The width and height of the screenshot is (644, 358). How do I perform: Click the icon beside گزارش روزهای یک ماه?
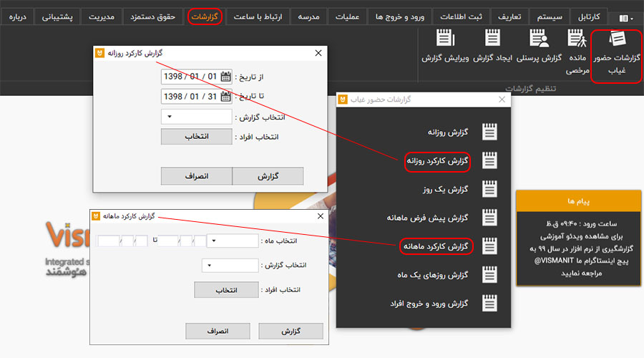(489, 274)
